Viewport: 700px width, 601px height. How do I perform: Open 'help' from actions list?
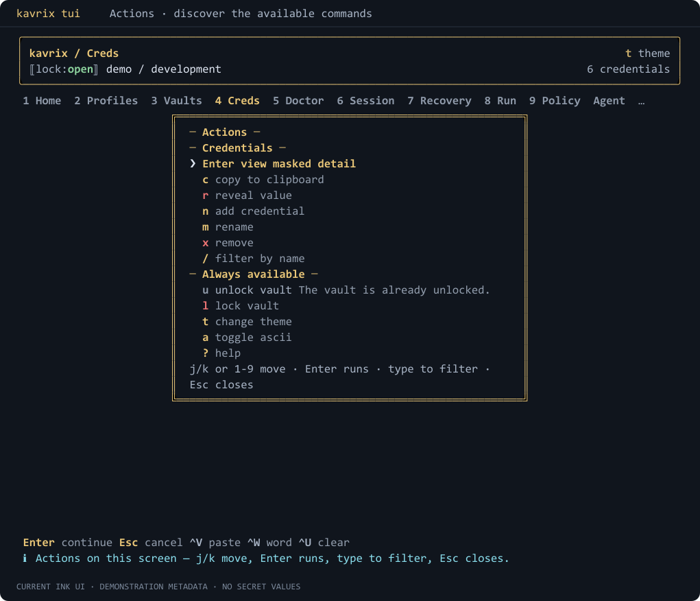(221, 353)
